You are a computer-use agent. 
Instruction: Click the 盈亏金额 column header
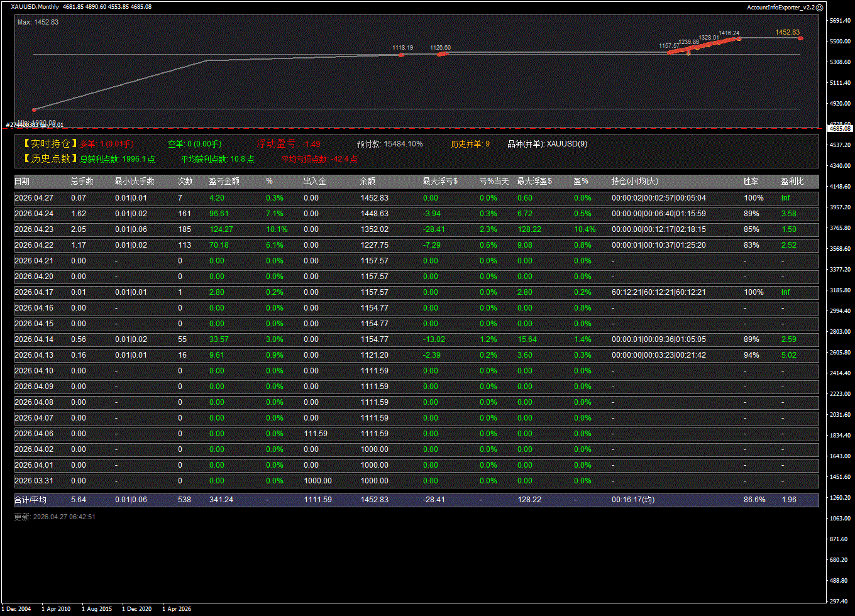[x=224, y=182]
